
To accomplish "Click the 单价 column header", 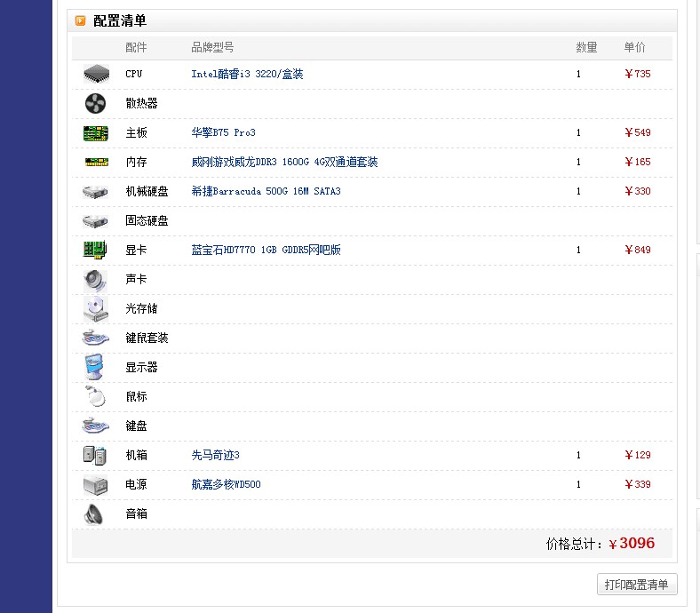I will coord(634,47).
